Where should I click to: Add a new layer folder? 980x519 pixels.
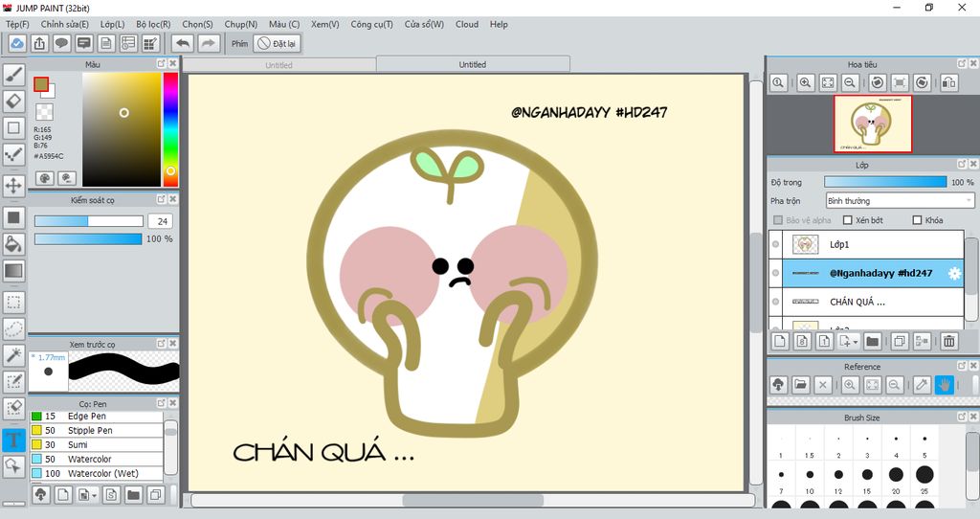point(873,342)
